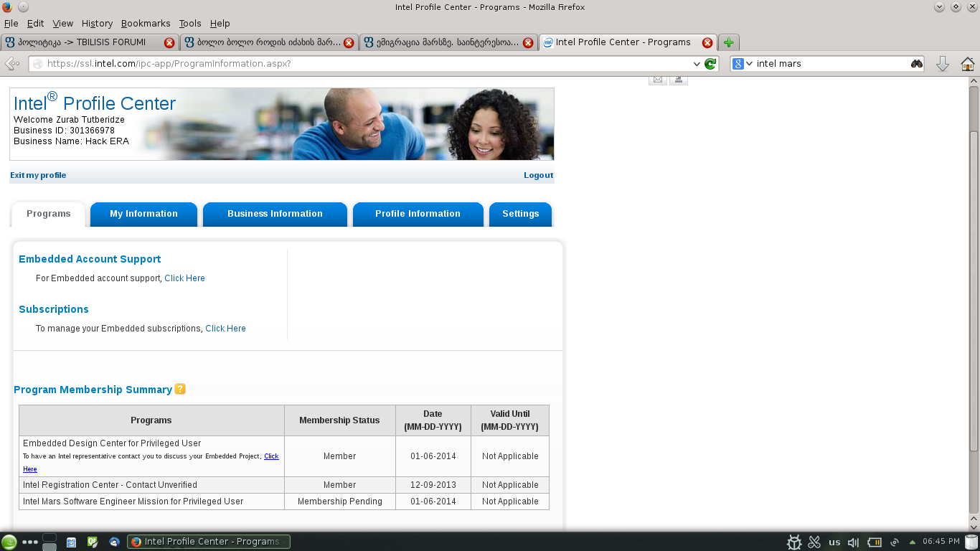The width and height of the screenshot is (980, 551).
Task: Launch the Qt application icon in the taskbar
Action: tap(93, 542)
